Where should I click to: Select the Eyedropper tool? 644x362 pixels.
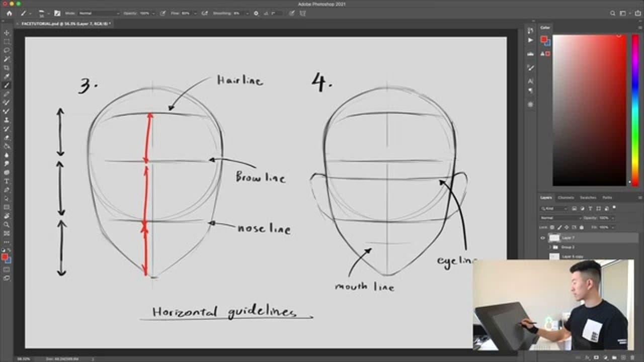[x=7, y=76]
